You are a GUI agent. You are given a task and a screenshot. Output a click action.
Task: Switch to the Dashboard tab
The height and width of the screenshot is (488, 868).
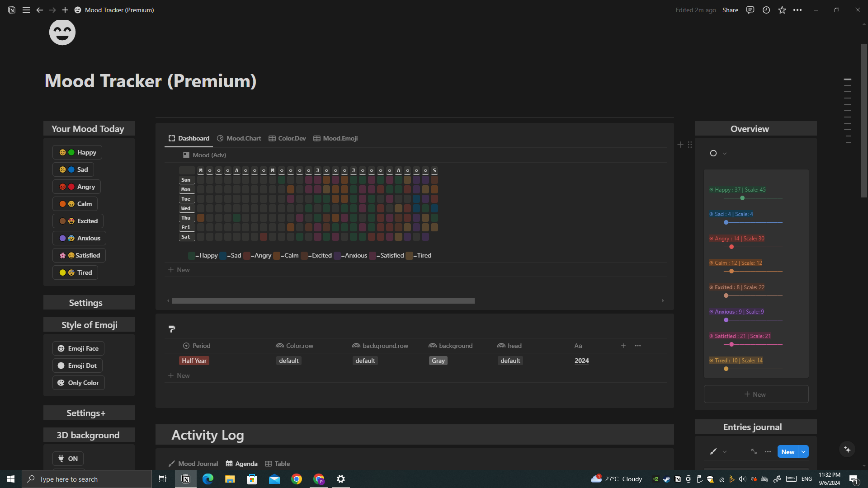tap(189, 138)
